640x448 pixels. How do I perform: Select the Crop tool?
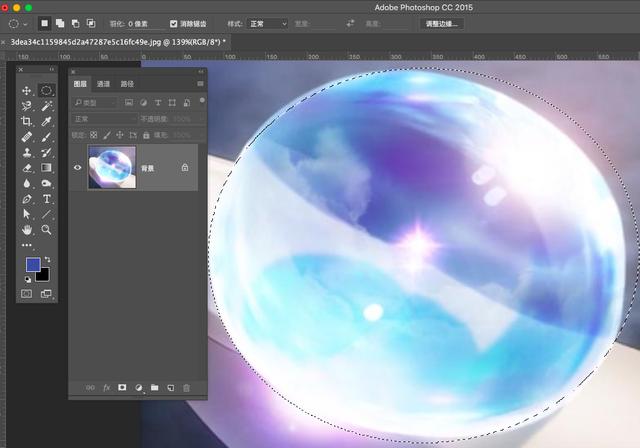pyautogui.click(x=27, y=121)
